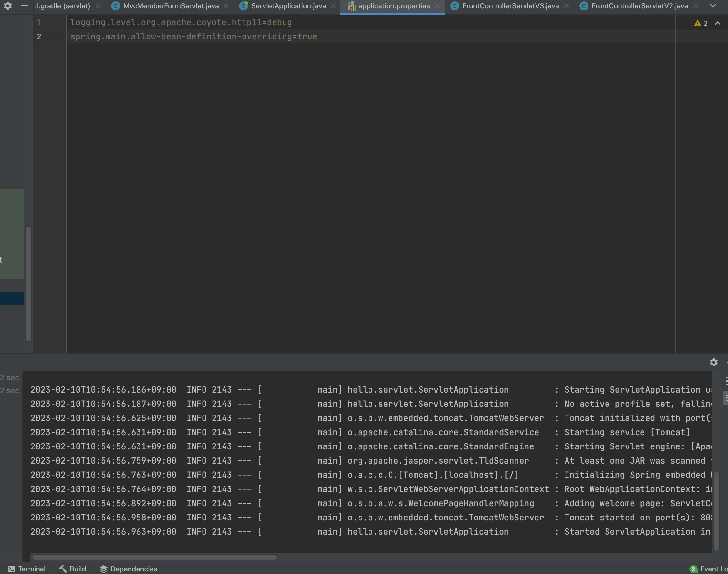Click the yellow warning indicator icon
Image resolution: width=728 pixels, height=574 pixels.
[697, 23]
